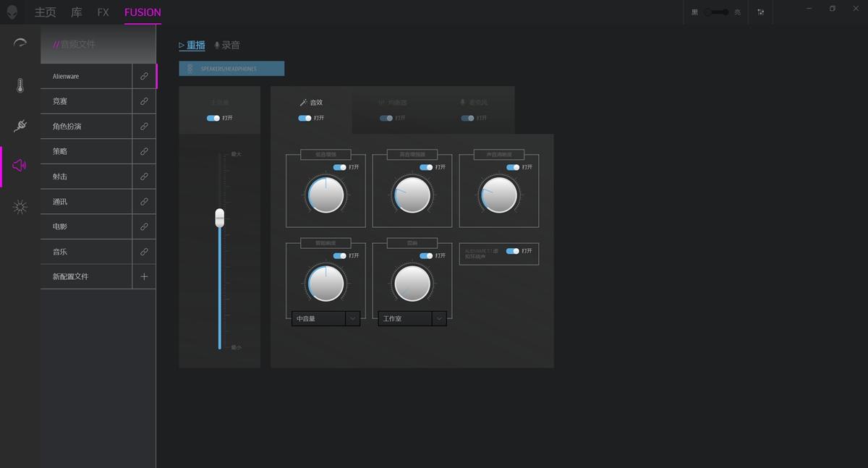
Task: Toggle the master volume on/off switch
Action: click(213, 118)
